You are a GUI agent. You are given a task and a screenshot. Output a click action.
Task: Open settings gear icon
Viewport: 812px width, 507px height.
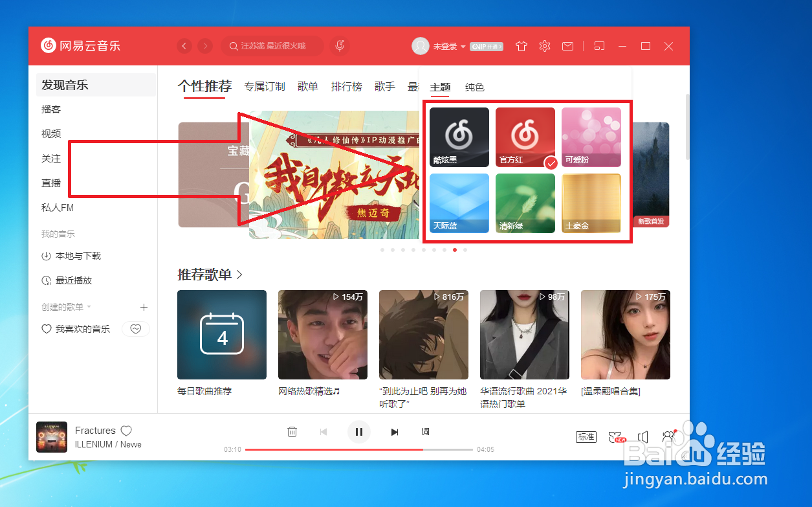545,46
